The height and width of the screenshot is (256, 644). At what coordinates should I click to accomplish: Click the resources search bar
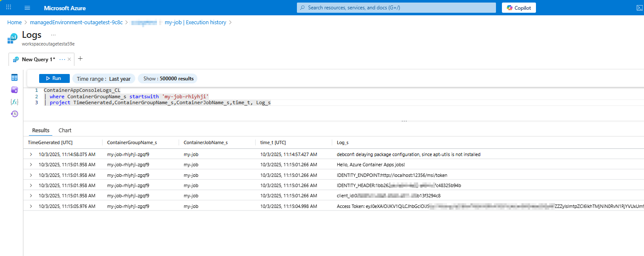(x=396, y=7)
